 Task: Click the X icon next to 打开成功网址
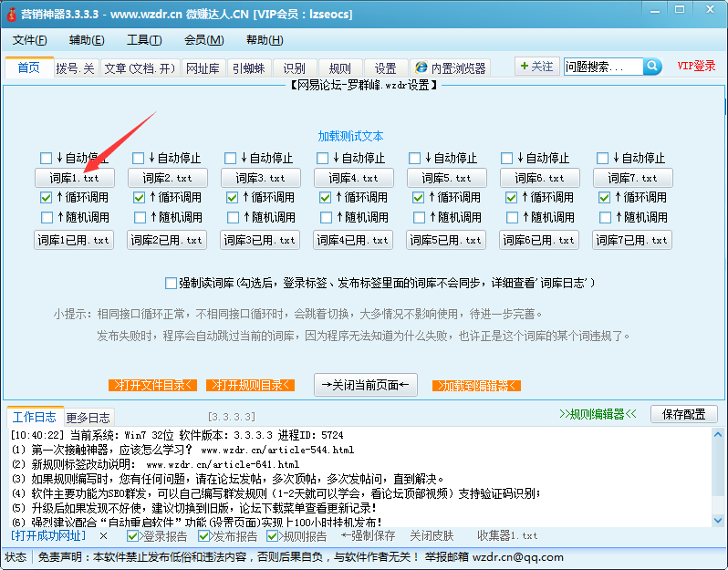[x=103, y=536]
